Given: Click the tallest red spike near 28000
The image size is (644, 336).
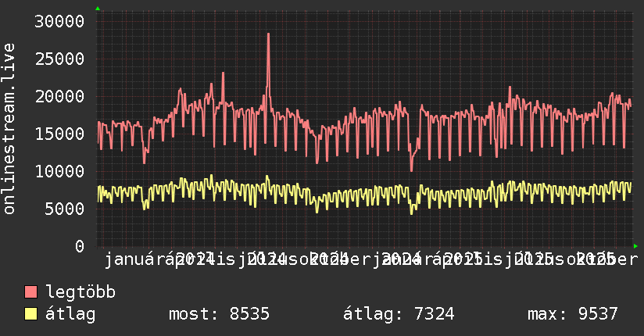Looking at the screenshot, I should click(x=269, y=34).
